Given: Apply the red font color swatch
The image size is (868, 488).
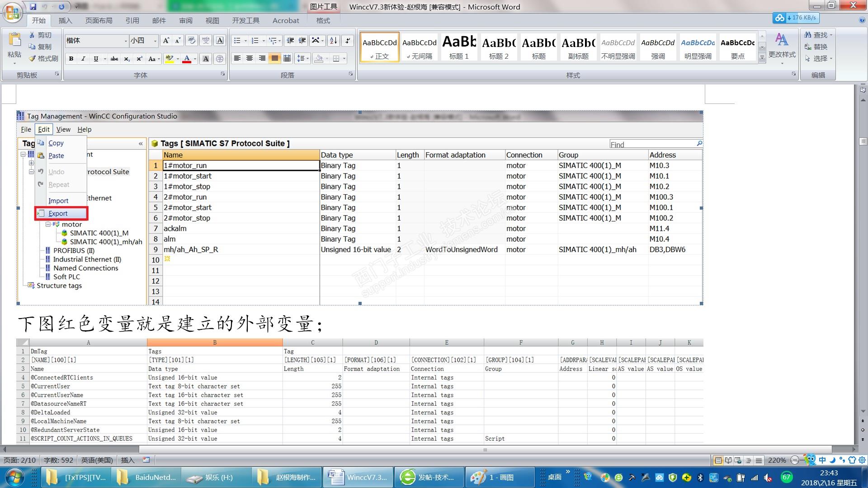Looking at the screenshot, I should coord(187,59).
